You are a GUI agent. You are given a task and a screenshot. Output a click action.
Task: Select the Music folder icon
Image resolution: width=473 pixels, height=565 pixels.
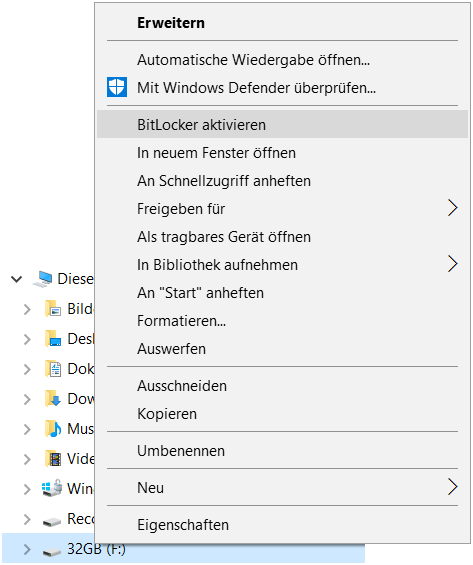pos(53,429)
